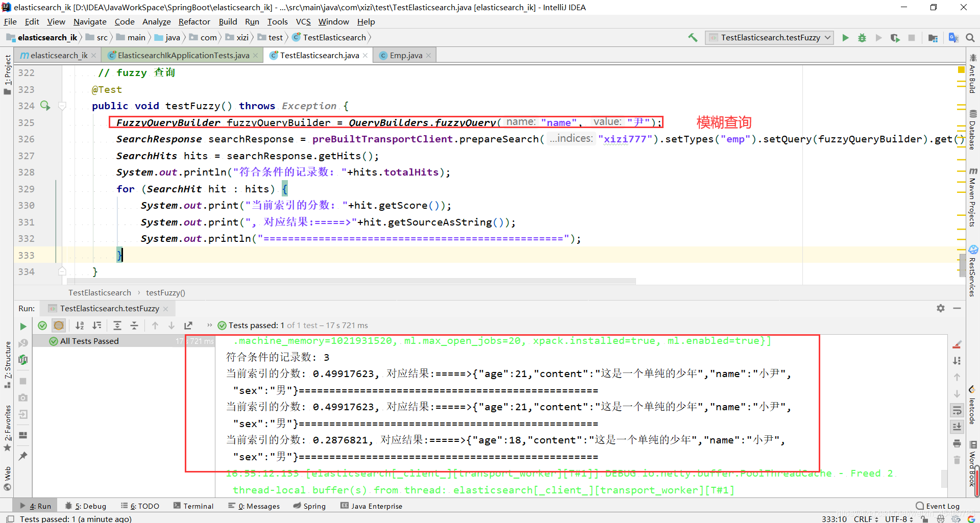The height and width of the screenshot is (523, 980).
Task: Open Java Enterprise tool window
Action: point(372,506)
